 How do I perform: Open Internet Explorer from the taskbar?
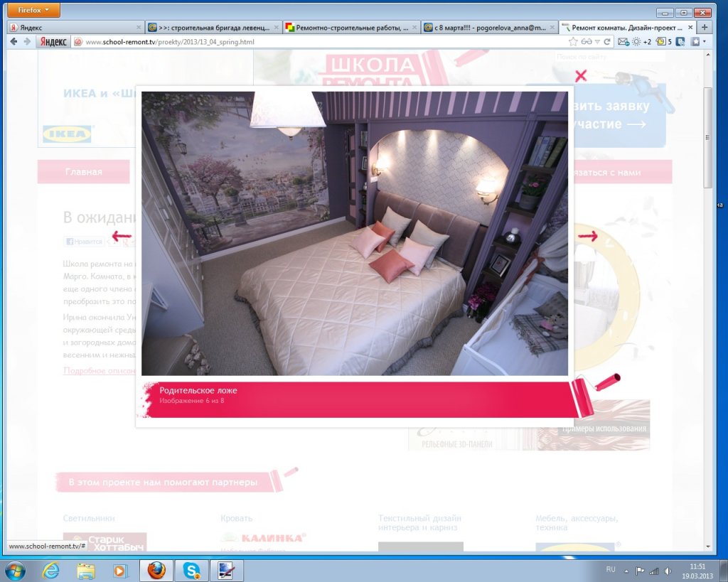point(50,571)
